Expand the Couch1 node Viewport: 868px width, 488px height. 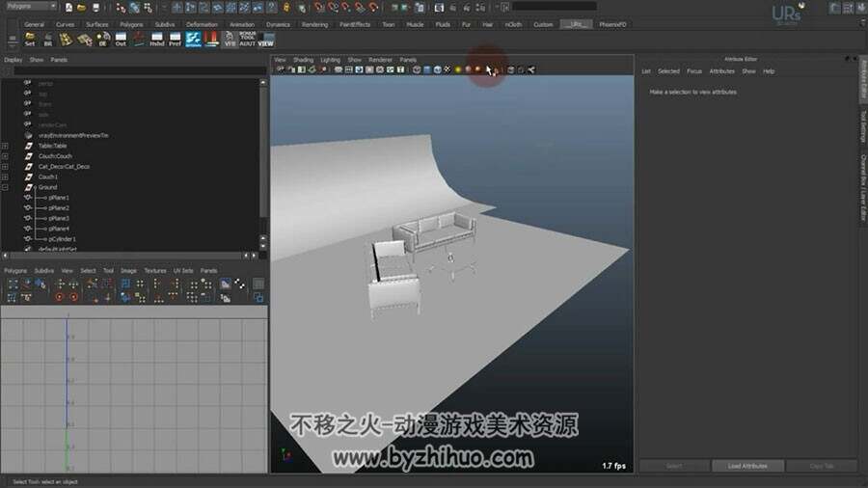click(5, 177)
